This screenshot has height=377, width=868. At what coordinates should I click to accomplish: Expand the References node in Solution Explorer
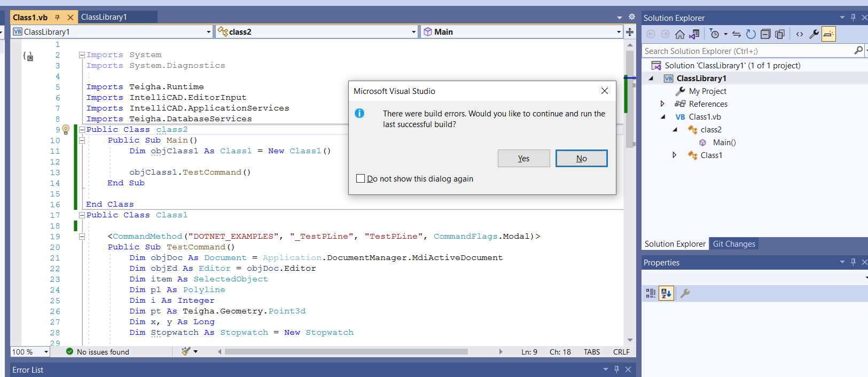[662, 104]
